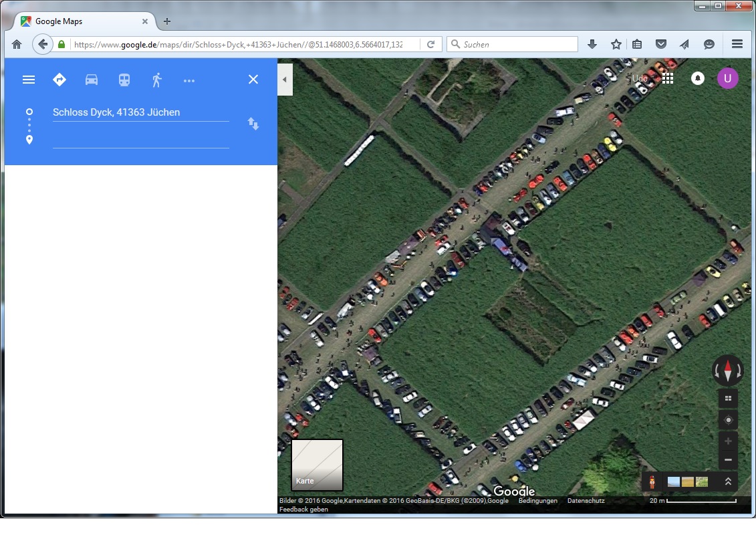Viewport: 756px width, 537px height.
Task: Select walking travel mode
Action: pos(156,80)
